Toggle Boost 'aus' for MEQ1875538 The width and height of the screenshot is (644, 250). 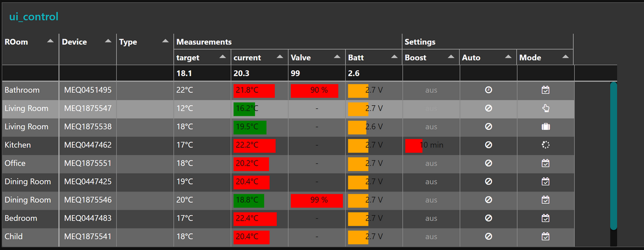click(431, 127)
